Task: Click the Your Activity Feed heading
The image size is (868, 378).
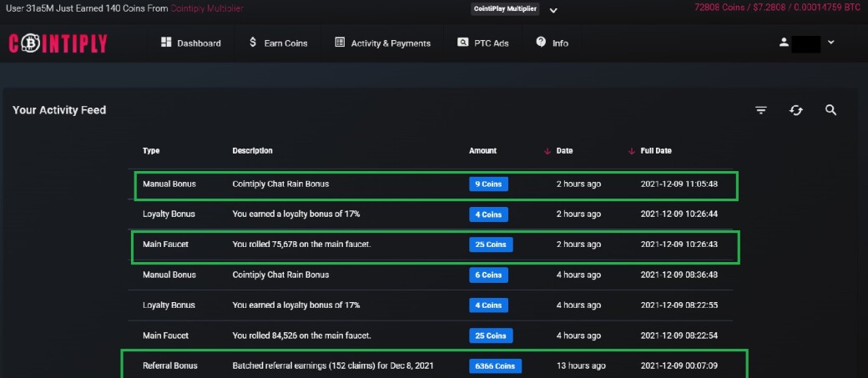Action: [x=59, y=110]
